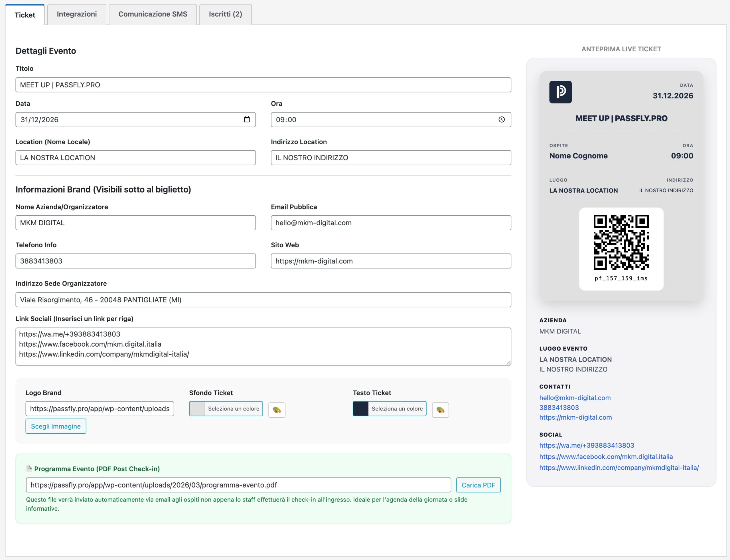Open the Comunicazione SMS tab
Screen dimensions: 730x560
[153, 14]
